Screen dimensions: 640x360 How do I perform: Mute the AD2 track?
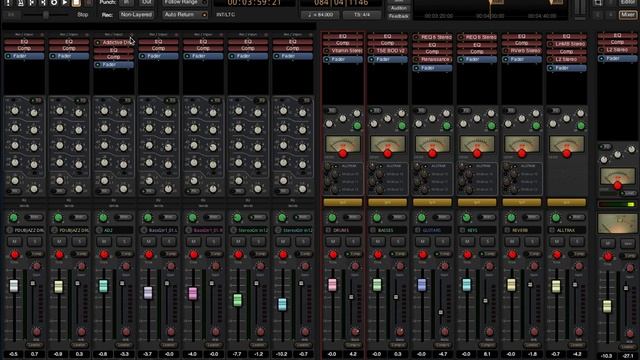pyautogui.click(x=104, y=242)
